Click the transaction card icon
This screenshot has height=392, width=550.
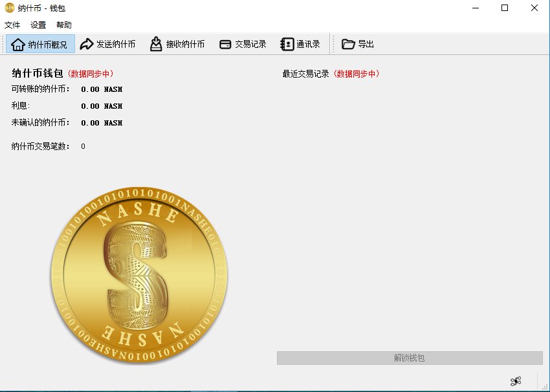(x=225, y=45)
